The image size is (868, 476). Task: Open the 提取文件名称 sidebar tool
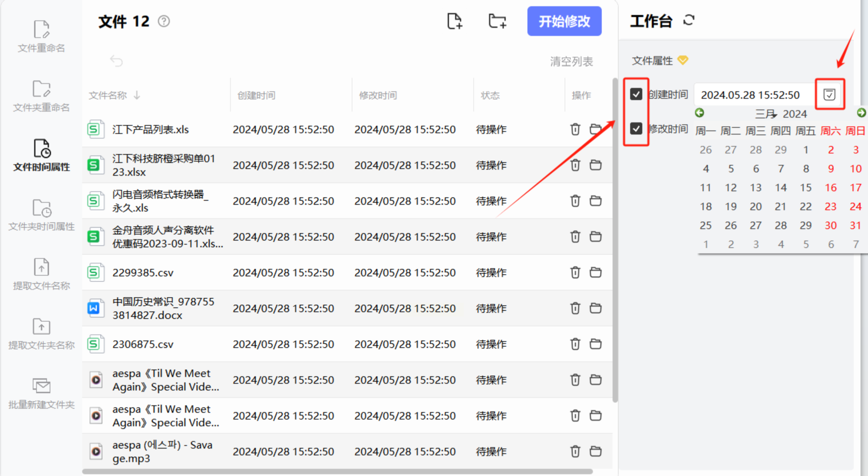[41, 274]
